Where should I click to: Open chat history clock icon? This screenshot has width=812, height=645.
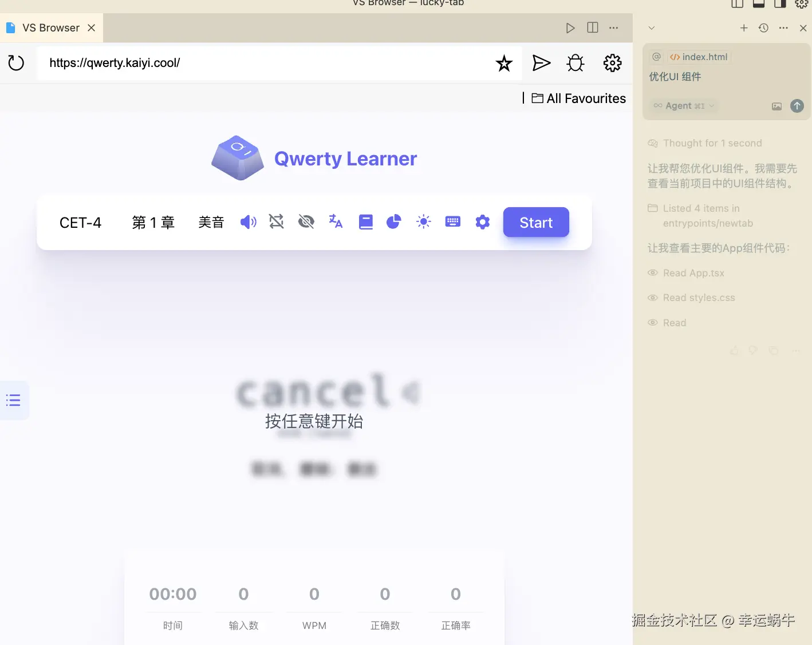pos(763,28)
